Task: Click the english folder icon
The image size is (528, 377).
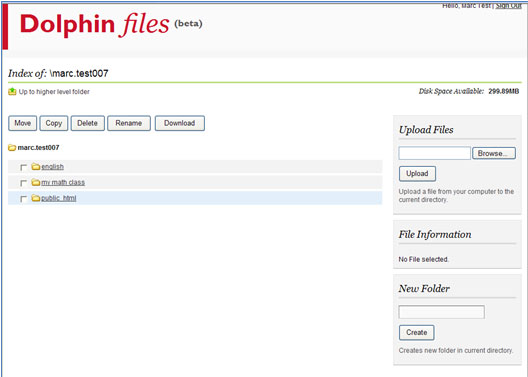Action: (36, 166)
